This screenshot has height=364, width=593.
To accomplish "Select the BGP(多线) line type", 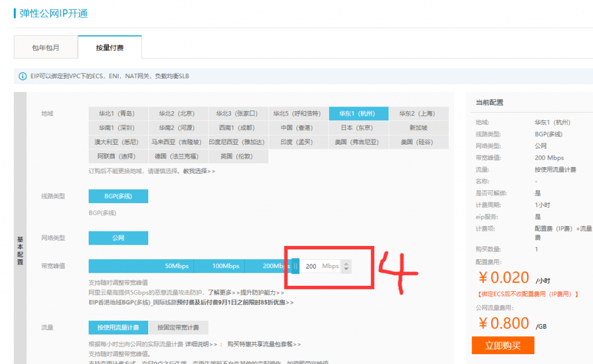I will [118, 196].
